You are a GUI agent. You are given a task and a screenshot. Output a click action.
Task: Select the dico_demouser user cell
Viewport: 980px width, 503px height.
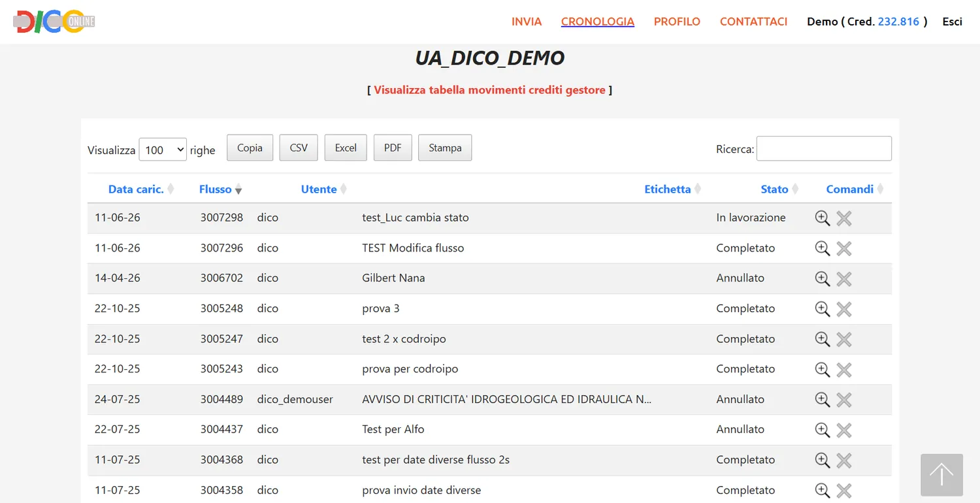point(295,399)
